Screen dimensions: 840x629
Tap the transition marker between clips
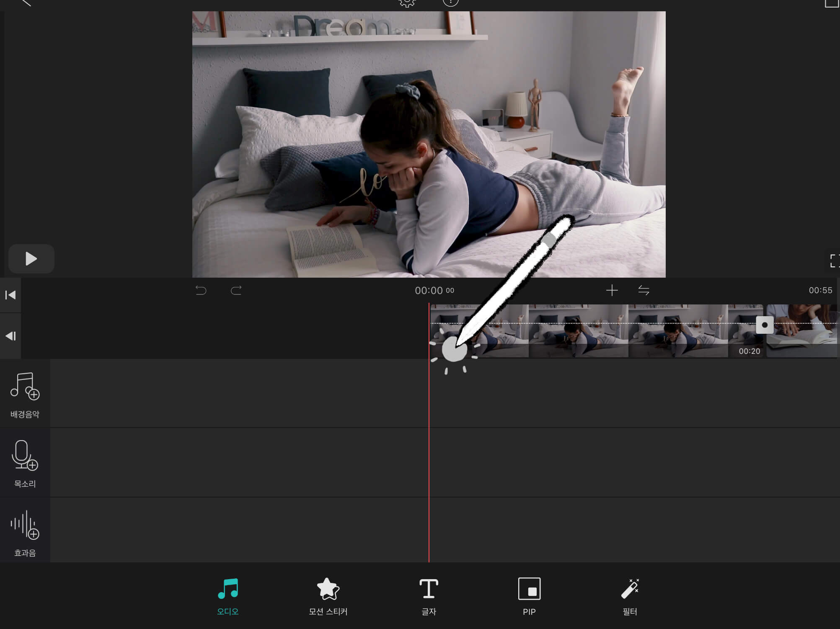point(765,325)
